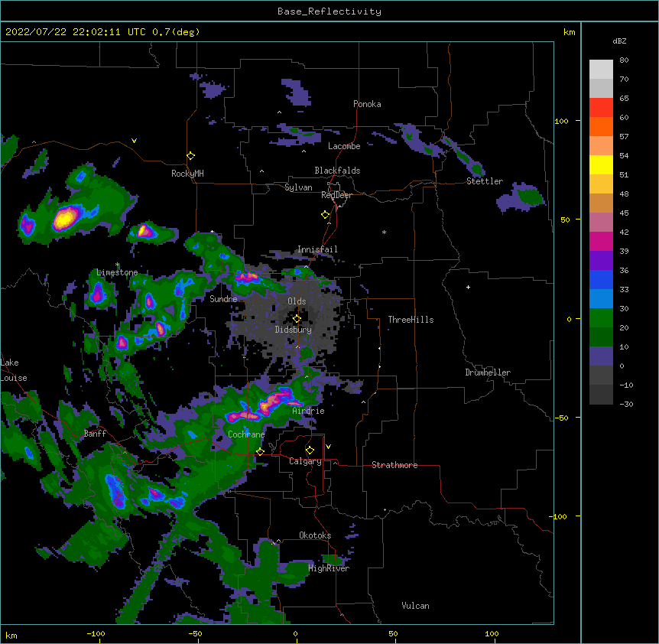This screenshot has height=644, width=659.
Task: Click the Olds town label
Action: point(297,301)
